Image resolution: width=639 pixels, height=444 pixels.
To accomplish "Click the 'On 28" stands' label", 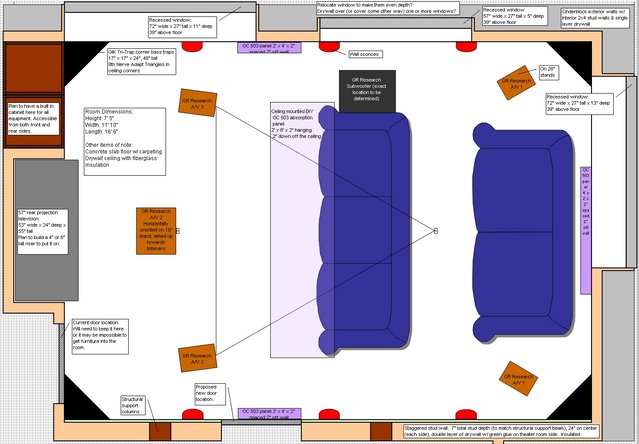I will click(x=549, y=72).
